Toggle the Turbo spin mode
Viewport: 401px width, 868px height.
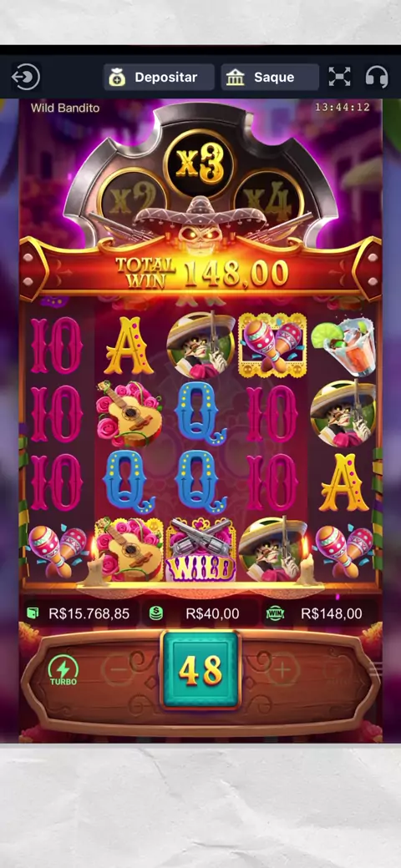pyautogui.click(x=63, y=670)
